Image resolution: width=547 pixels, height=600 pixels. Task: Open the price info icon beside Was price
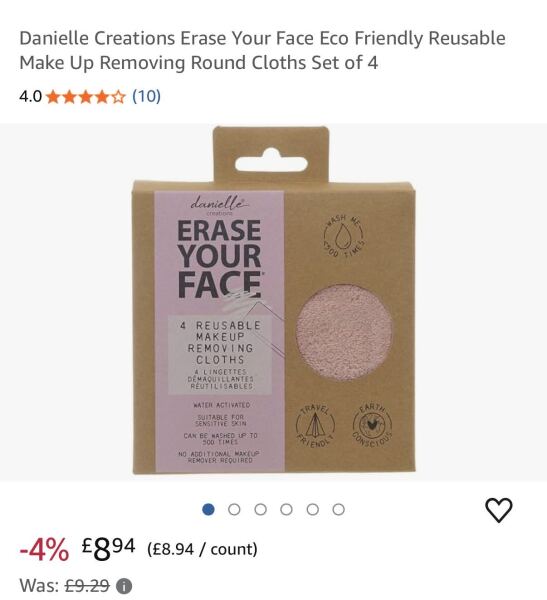coord(124,586)
